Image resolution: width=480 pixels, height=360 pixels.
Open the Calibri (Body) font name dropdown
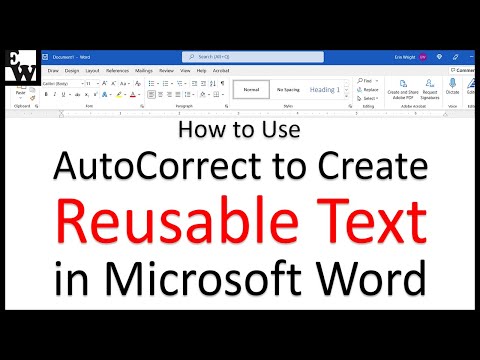pyautogui.click(x=82, y=83)
